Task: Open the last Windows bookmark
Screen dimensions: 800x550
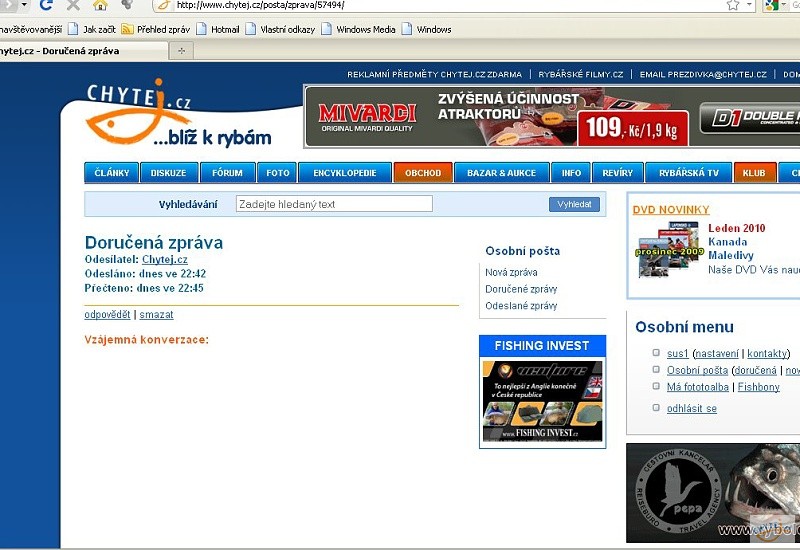Action: coord(427,29)
